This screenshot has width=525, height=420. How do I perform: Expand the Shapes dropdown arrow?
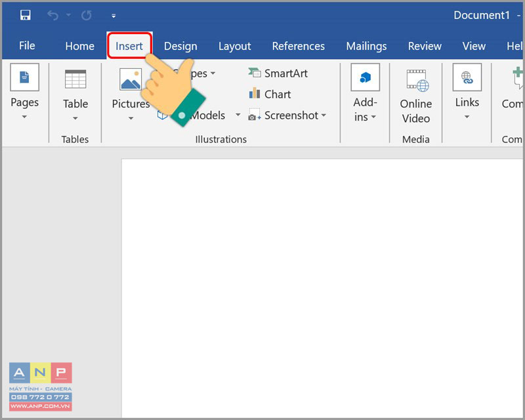coord(213,73)
